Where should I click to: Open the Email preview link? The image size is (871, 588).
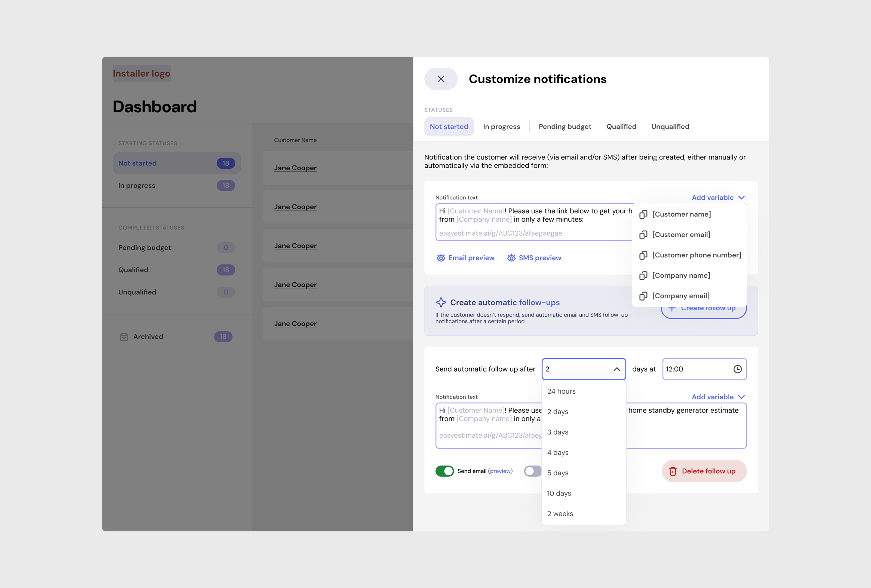[465, 258]
